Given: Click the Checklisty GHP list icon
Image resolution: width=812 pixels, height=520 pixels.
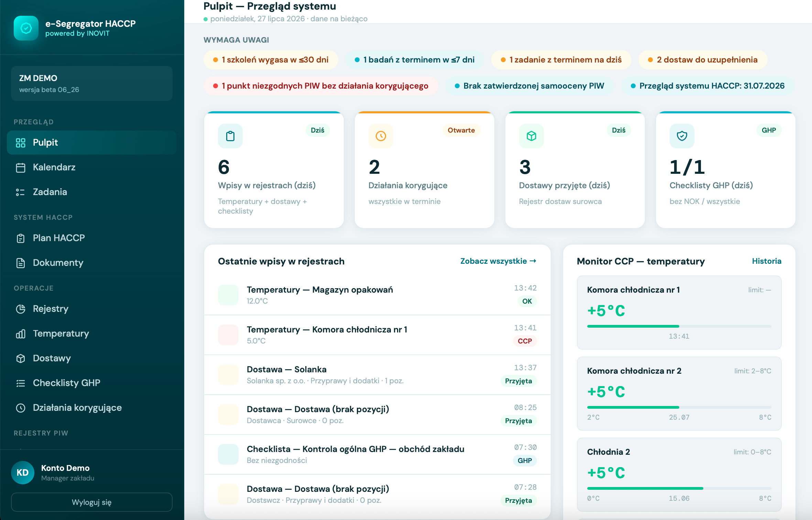Looking at the screenshot, I should tap(21, 383).
